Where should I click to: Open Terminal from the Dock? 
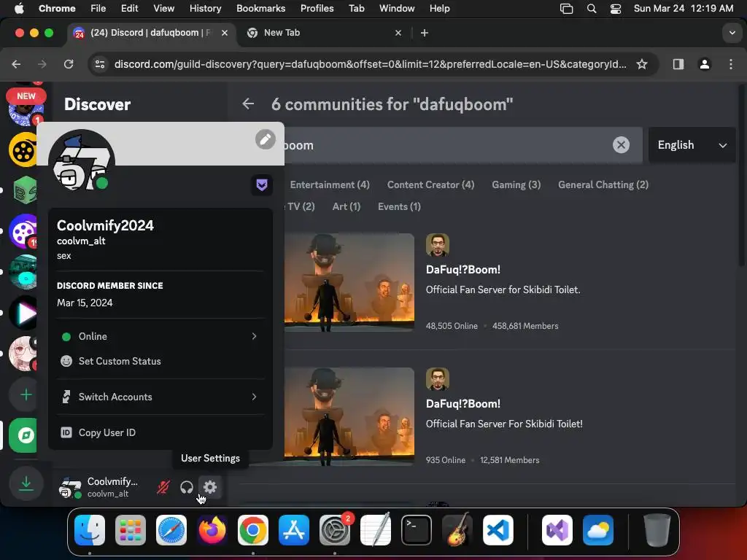(417, 530)
